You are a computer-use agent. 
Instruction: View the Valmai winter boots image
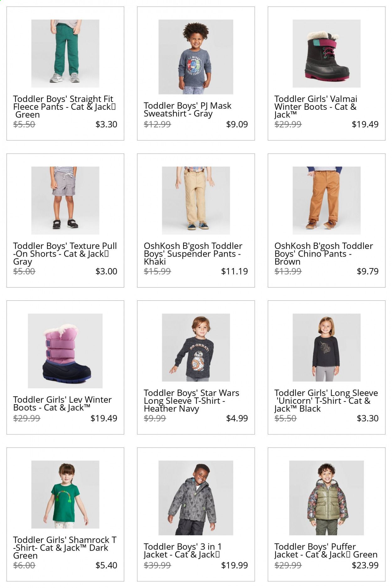tap(326, 53)
